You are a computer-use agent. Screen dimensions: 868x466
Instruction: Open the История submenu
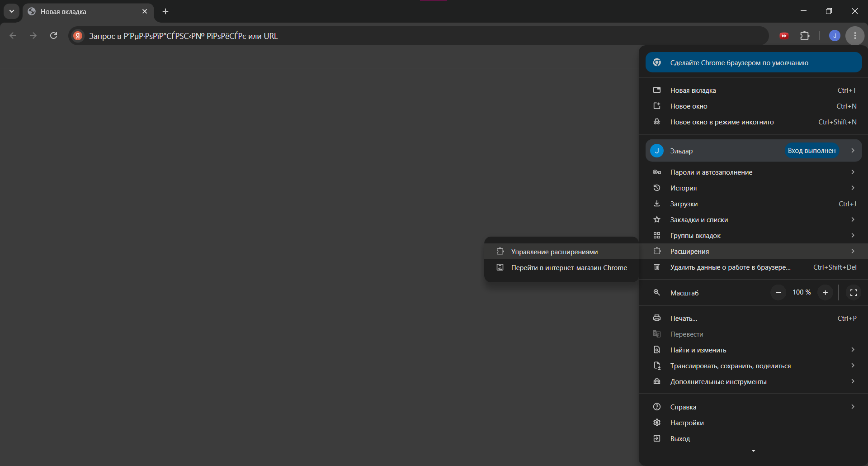(x=754, y=188)
